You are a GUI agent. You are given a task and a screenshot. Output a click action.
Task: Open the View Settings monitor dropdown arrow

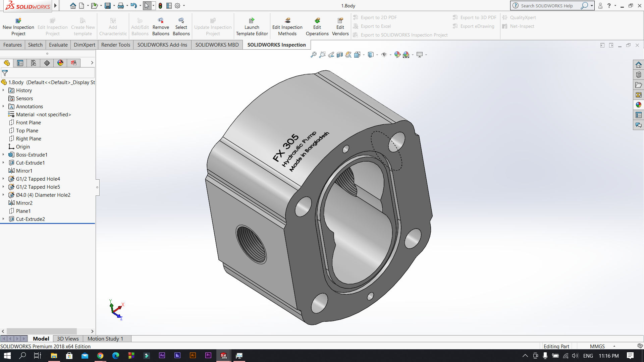pyautogui.click(x=426, y=55)
